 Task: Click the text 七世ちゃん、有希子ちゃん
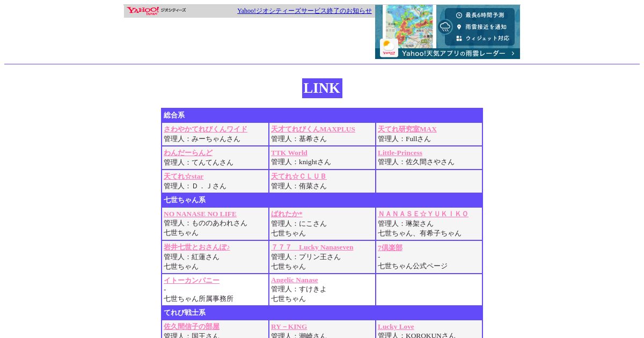tap(420, 233)
